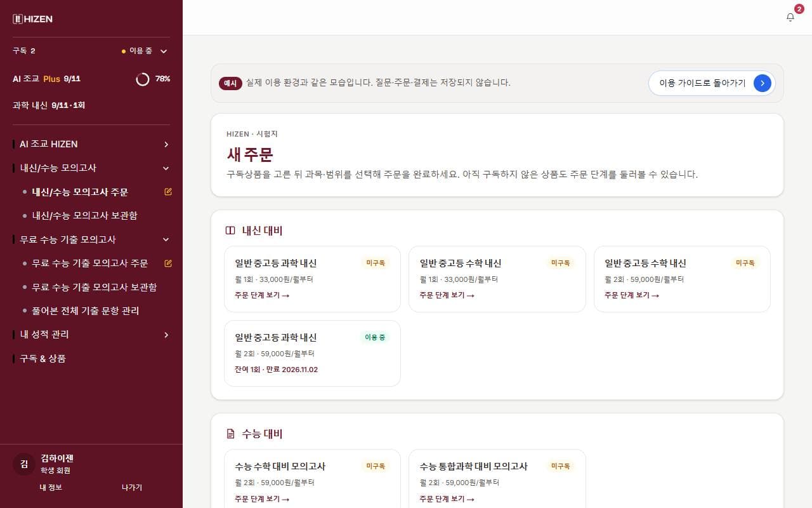
Task: Click edit icon beside 무료 수능 기출 모의고사 주문
Action: [x=168, y=263]
